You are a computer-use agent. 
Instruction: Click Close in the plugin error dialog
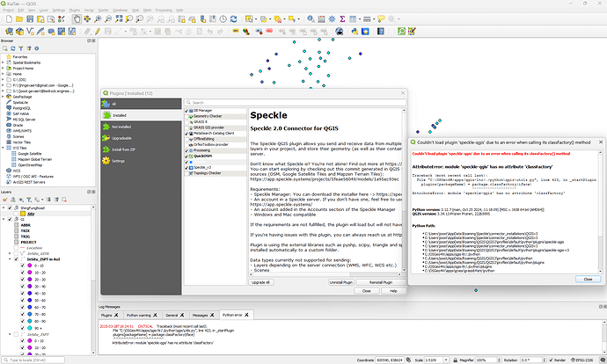[588, 279]
